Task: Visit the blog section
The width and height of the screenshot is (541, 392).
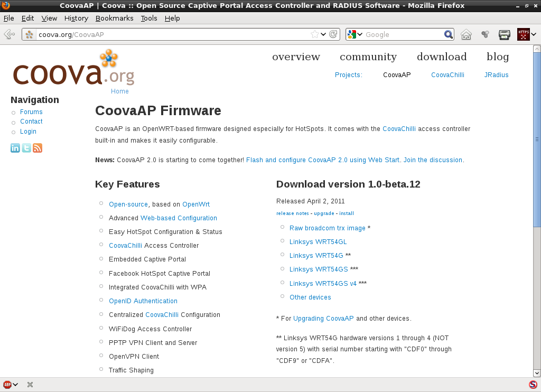Action: point(498,57)
